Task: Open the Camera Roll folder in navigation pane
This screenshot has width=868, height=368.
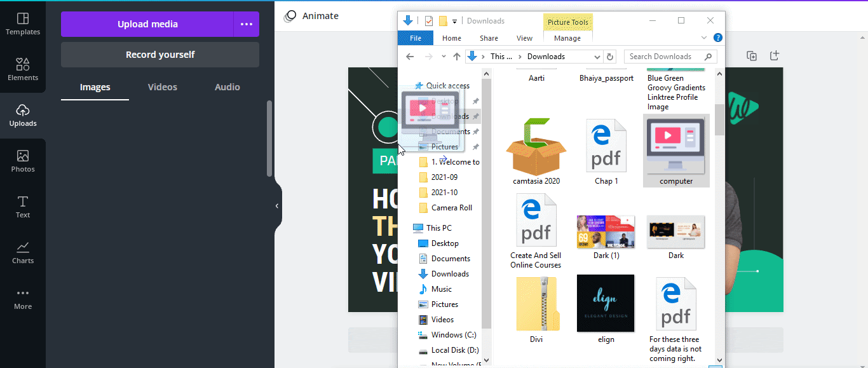Action: (446, 208)
